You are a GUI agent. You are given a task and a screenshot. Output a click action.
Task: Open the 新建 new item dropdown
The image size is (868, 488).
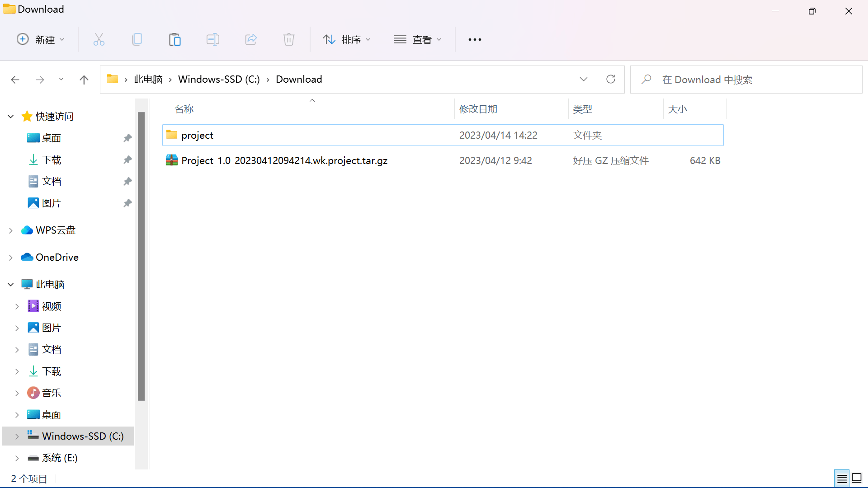pyautogui.click(x=41, y=40)
